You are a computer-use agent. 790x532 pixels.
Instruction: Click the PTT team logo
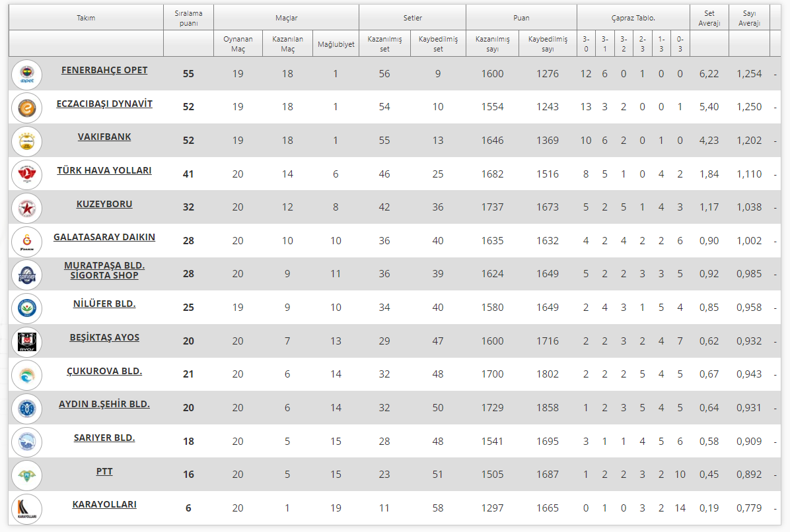click(27, 475)
